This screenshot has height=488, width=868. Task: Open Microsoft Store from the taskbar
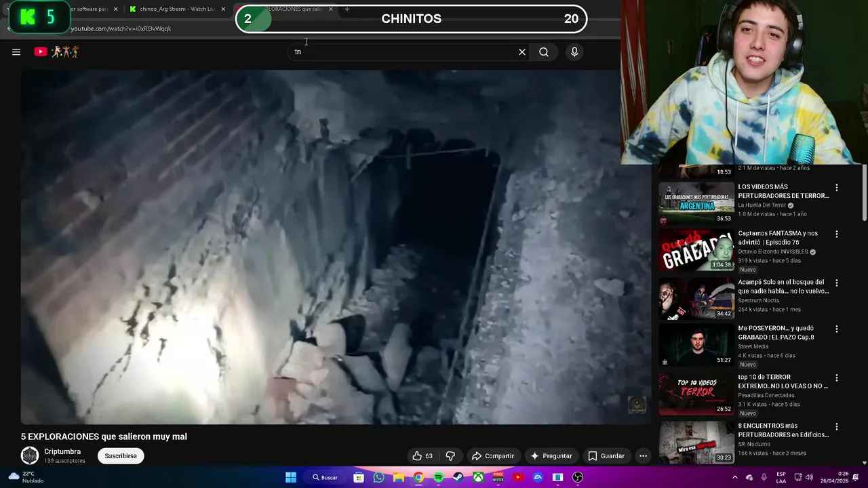click(x=359, y=477)
